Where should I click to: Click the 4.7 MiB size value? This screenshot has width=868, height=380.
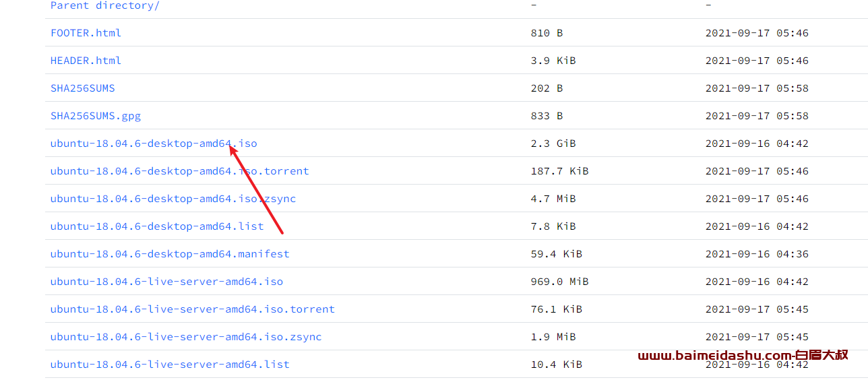point(553,199)
